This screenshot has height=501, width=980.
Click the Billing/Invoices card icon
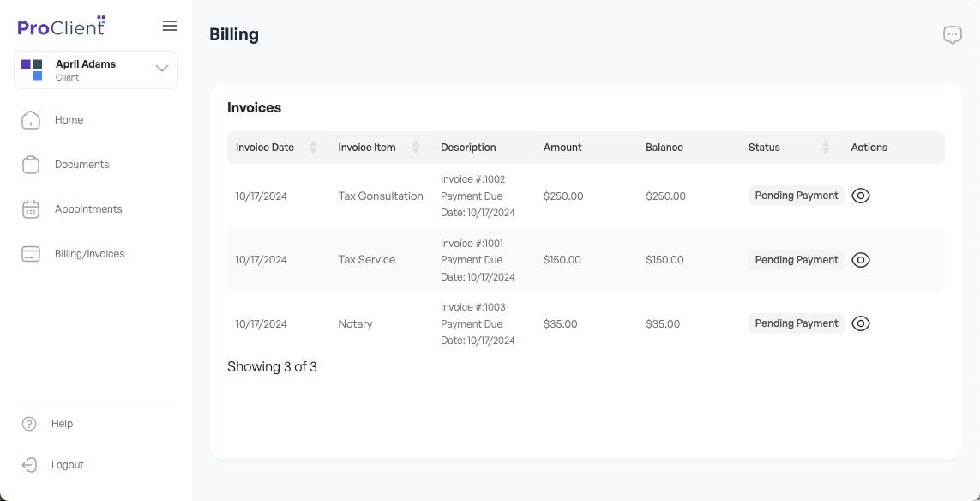click(x=31, y=254)
